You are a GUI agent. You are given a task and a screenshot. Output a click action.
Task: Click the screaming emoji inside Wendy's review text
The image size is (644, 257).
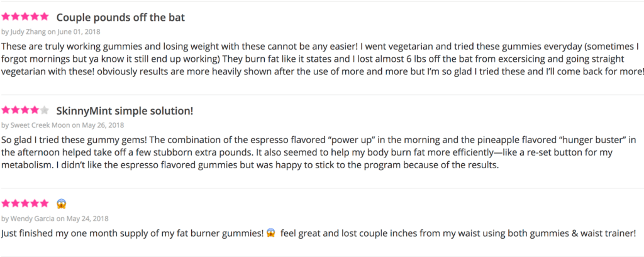[270, 233]
